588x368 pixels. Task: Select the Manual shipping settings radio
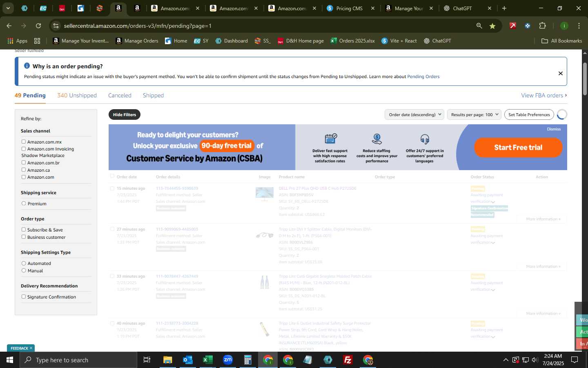point(24,270)
